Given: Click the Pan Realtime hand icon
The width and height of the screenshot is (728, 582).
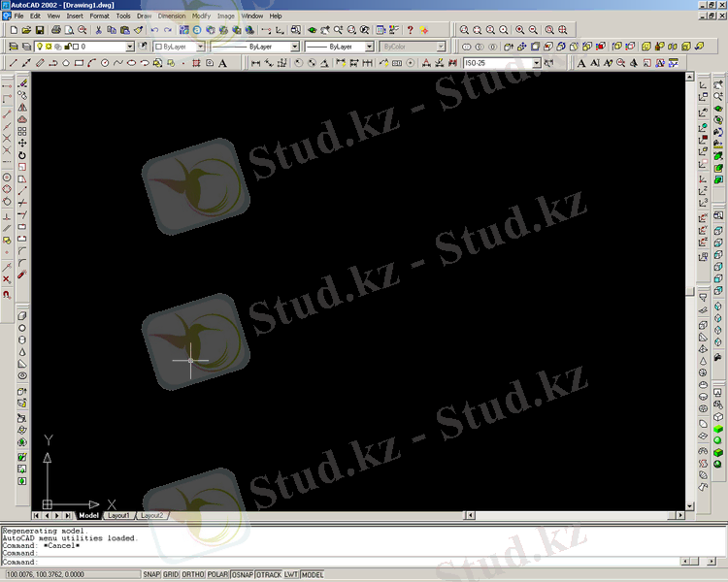Looking at the screenshot, I should pos(325,30).
